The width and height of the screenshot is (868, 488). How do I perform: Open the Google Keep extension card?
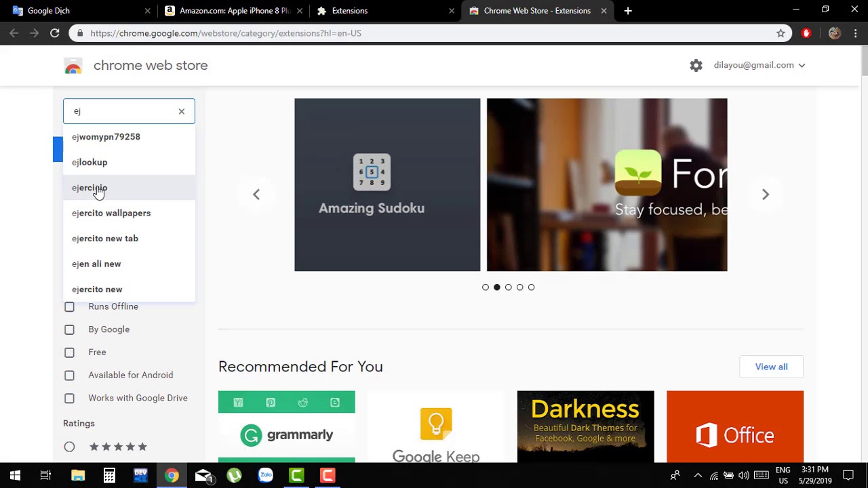click(436, 426)
